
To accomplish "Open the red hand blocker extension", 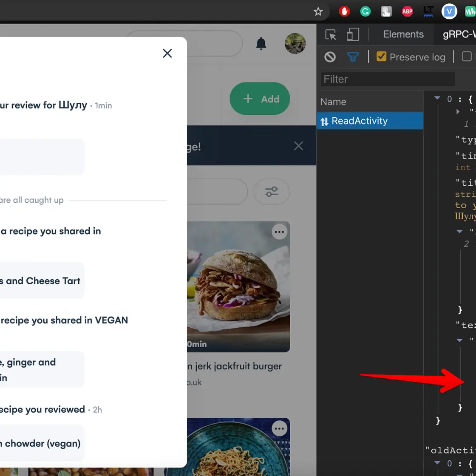I will [344, 11].
